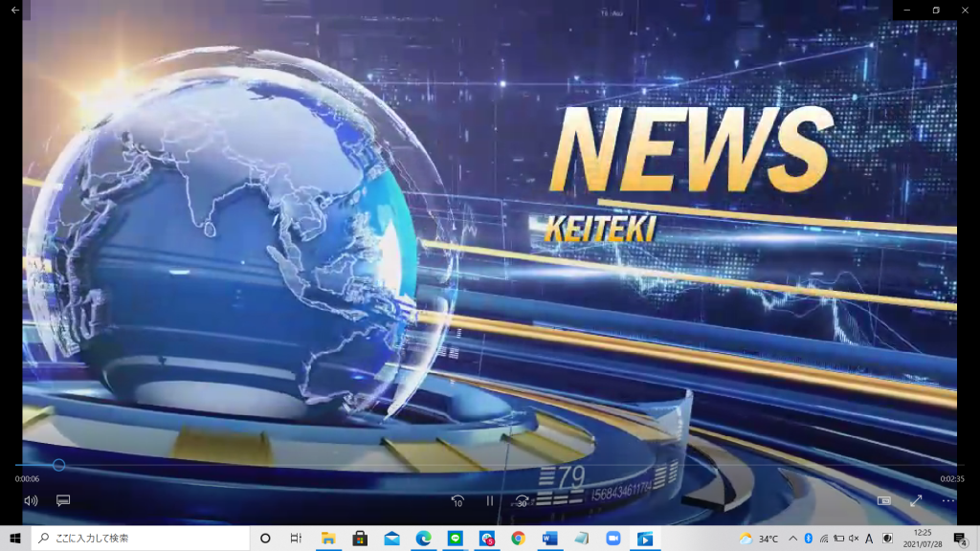This screenshot has width=980, height=551.
Task: Expand hidden system tray icons
Action: tap(793, 539)
